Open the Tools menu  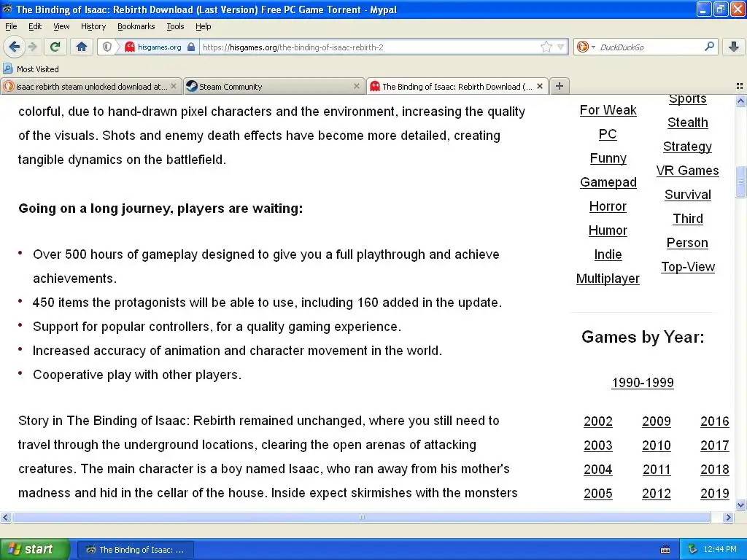coord(175,26)
